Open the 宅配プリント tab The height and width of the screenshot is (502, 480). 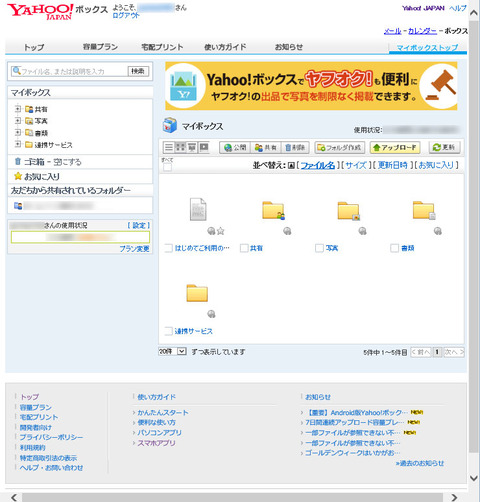(162, 47)
